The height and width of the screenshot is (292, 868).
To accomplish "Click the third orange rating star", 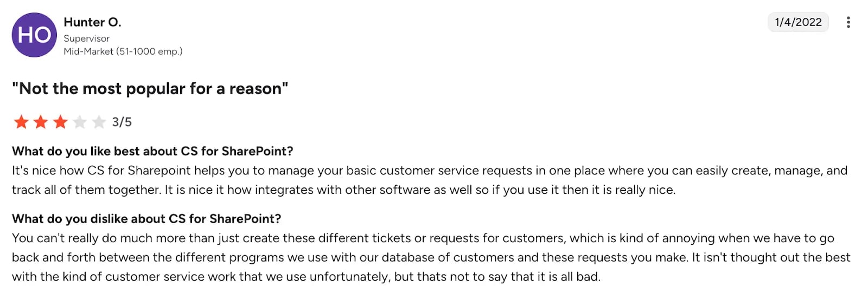I will pos(60,122).
